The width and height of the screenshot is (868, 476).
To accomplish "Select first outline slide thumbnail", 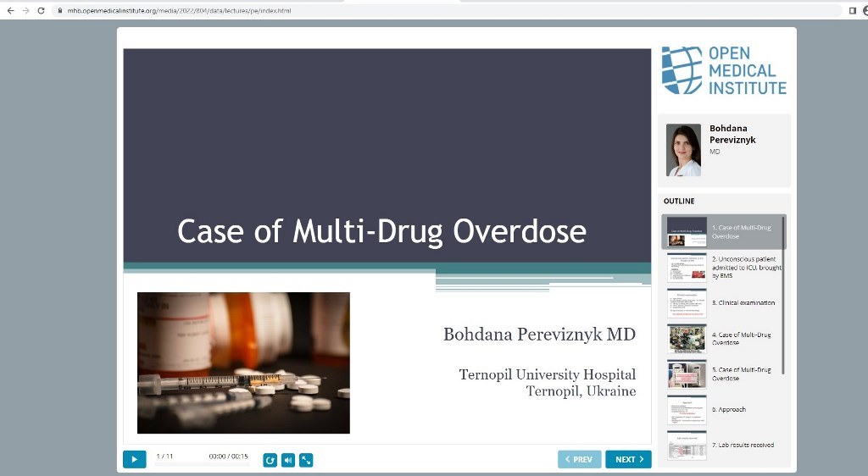I will coord(687,231).
